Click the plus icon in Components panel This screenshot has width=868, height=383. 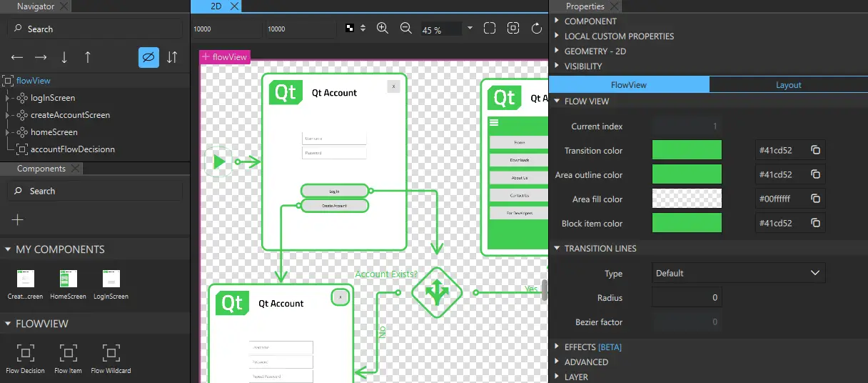pyautogui.click(x=18, y=219)
